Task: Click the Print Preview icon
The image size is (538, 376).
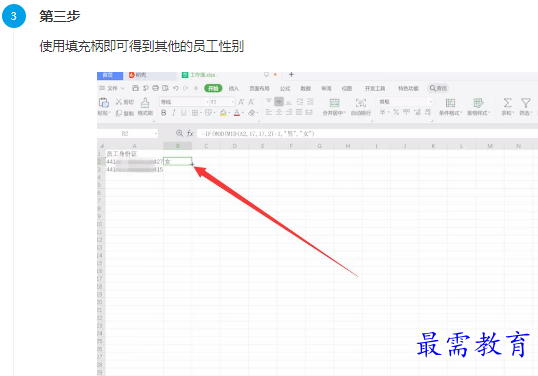Action: (165, 88)
